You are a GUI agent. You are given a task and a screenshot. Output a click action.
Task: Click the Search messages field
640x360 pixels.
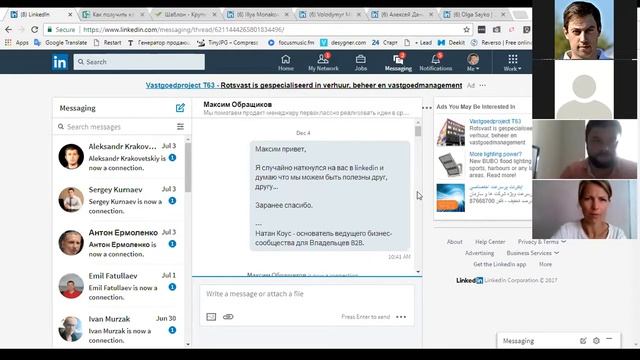(x=116, y=127)
